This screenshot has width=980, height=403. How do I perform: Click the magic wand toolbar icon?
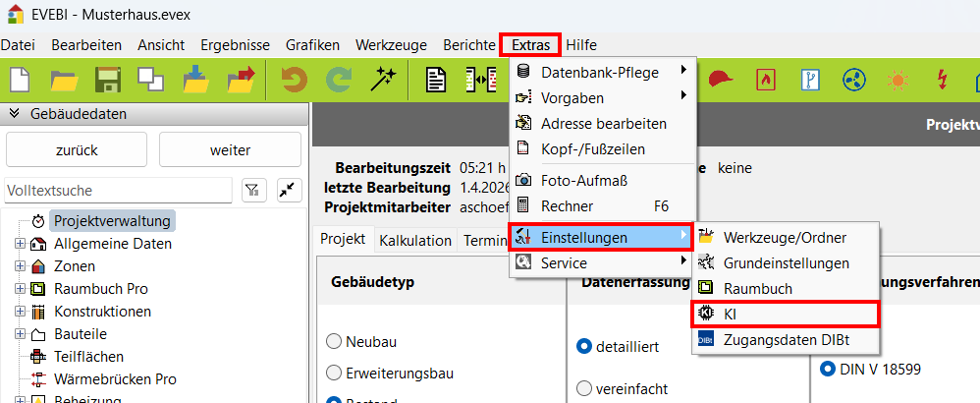click(x=382, y=79)
